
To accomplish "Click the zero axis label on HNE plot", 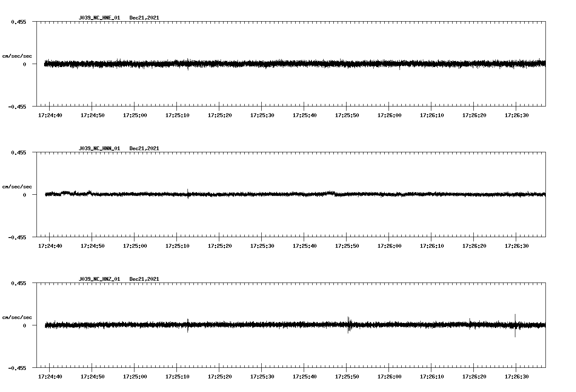I will 25,64.
